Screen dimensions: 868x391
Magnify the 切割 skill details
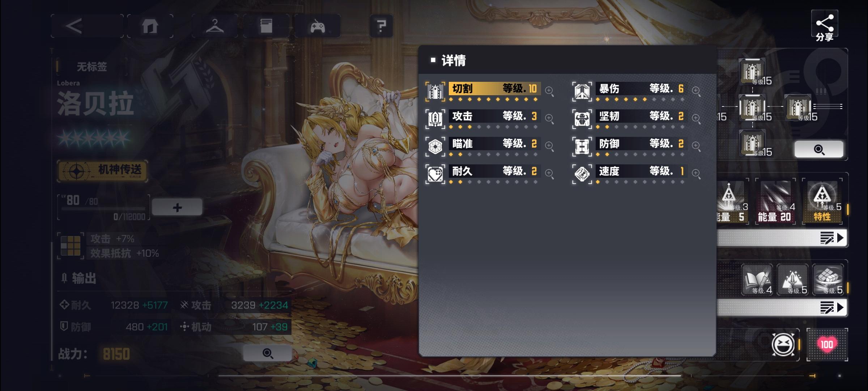(x=549, y=91)
